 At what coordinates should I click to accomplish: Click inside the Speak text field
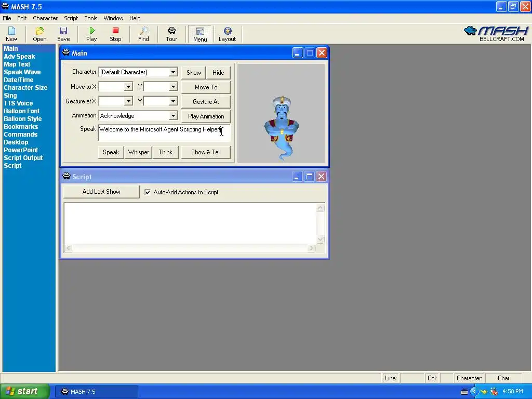(x=164, y=133)
